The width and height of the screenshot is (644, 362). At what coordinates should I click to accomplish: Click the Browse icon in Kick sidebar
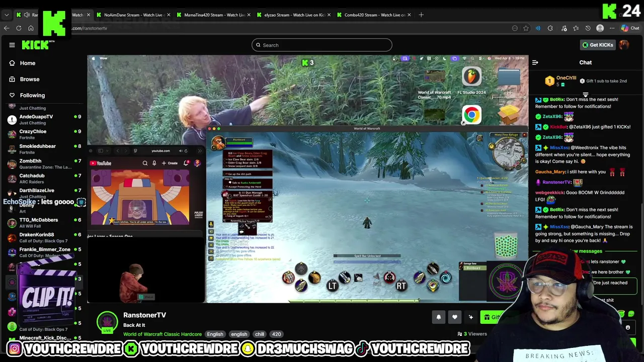[12, 79]
